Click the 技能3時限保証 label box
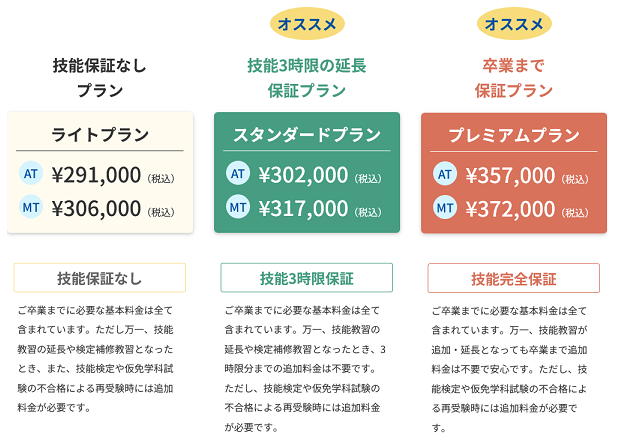Screen dimensions: 618x442 pyautogui.click(x=307, y=278)
